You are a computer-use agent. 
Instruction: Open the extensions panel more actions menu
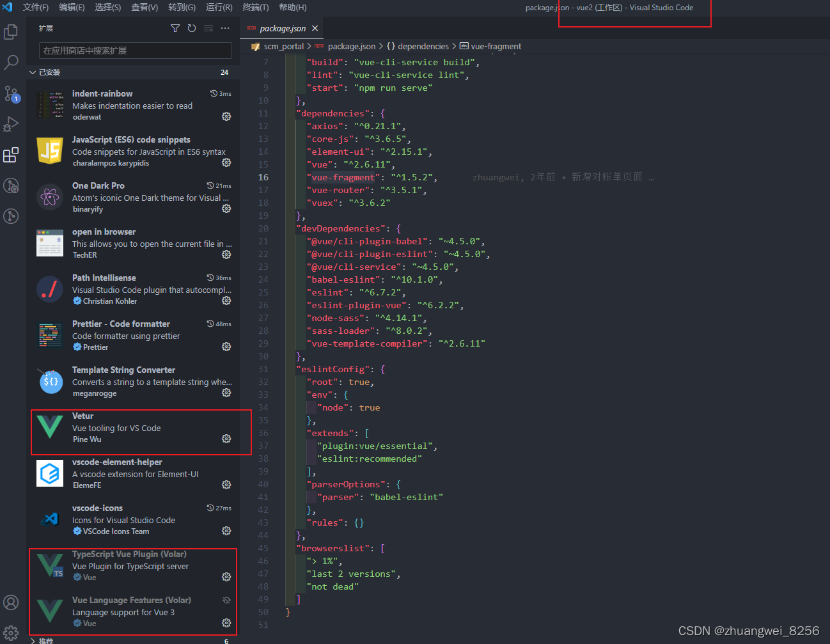[x=225, y=28]
